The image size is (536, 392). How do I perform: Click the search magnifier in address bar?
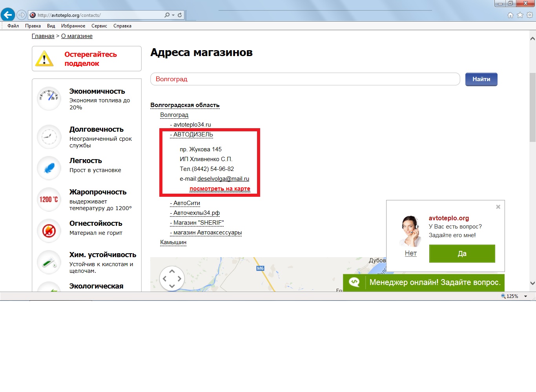167,15
